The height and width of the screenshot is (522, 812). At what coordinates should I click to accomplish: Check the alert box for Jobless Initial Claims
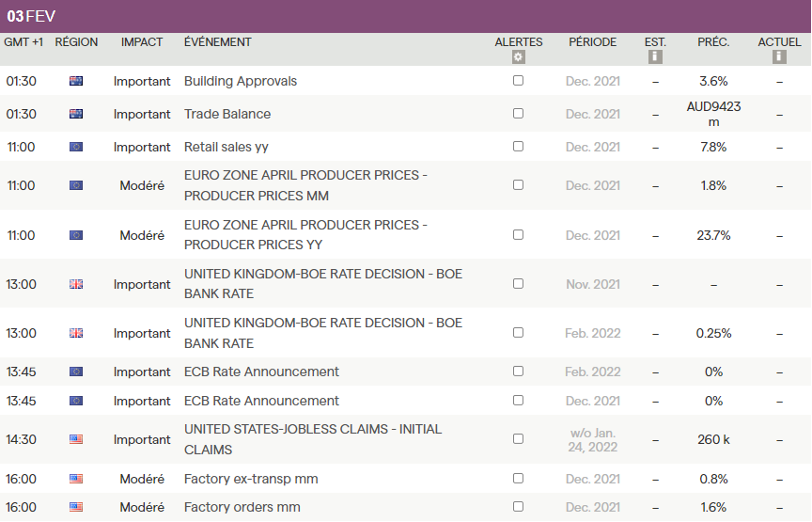point(518,439)
